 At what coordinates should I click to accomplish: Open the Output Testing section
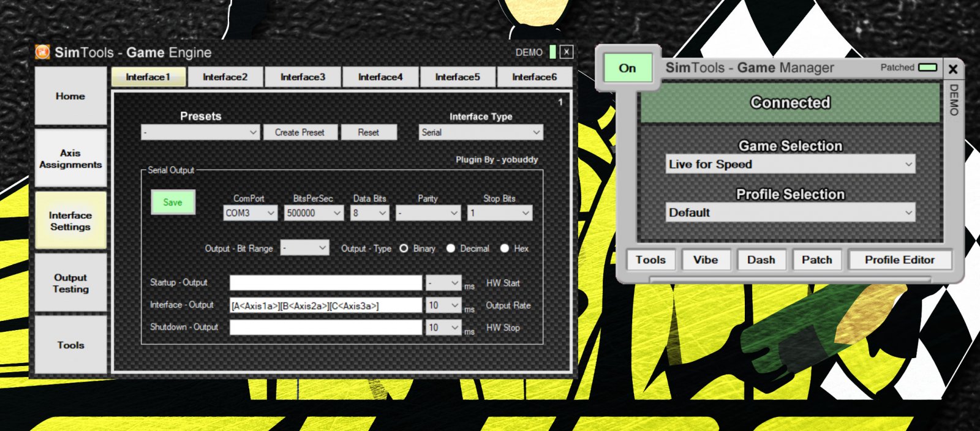coord(70,283)
